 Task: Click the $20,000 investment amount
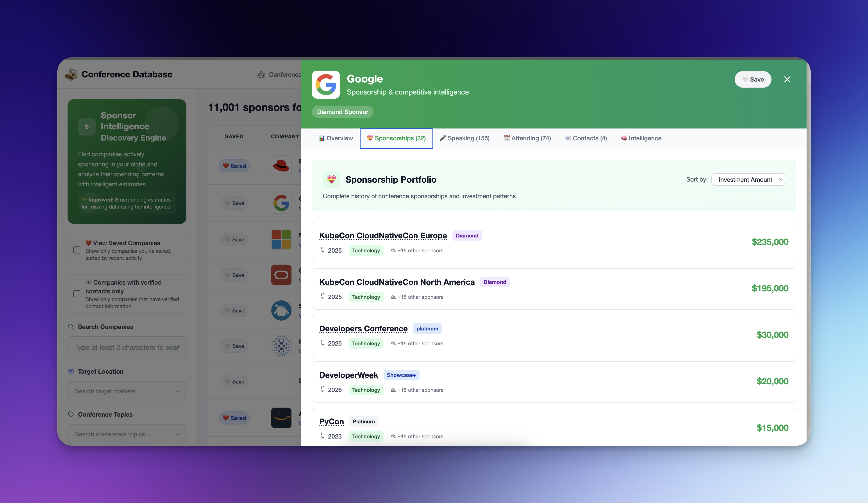772,382
